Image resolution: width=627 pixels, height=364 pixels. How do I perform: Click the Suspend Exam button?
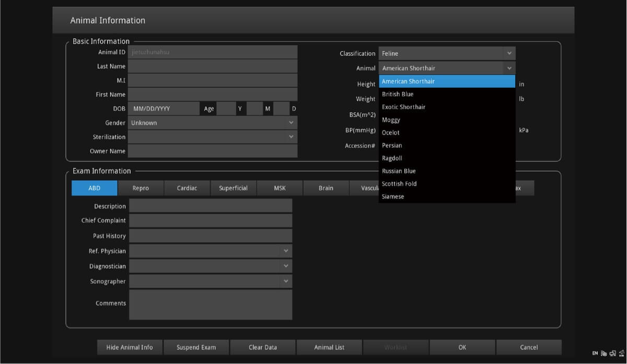pyautogui.click(x=196, y=347)
